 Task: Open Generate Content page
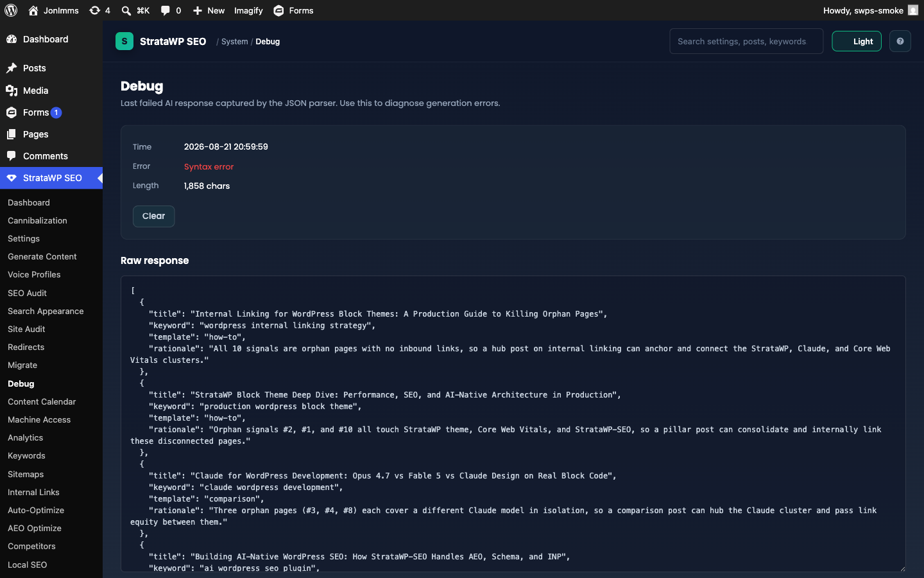tap(42, 256)
